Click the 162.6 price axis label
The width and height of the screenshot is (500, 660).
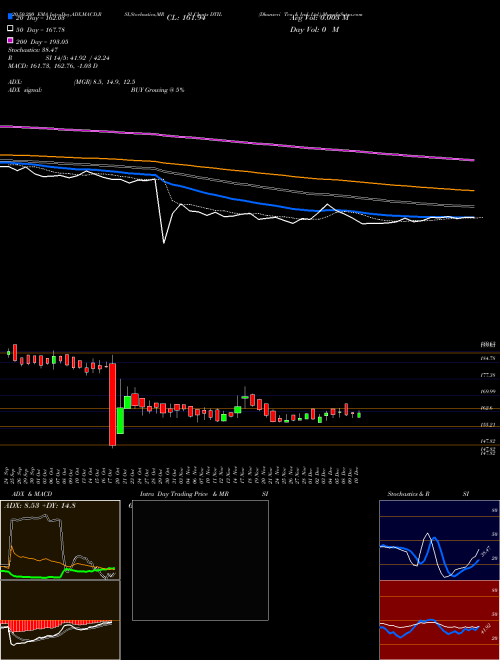(487, 408)
